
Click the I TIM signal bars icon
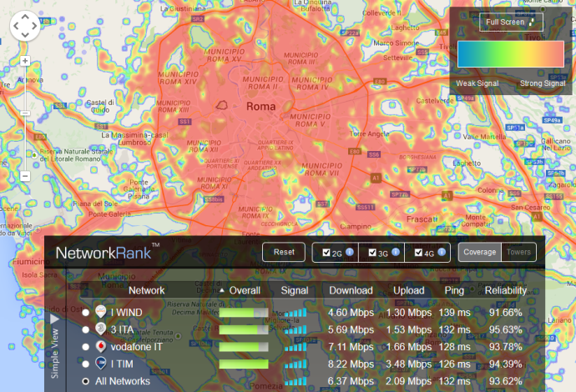296,364
